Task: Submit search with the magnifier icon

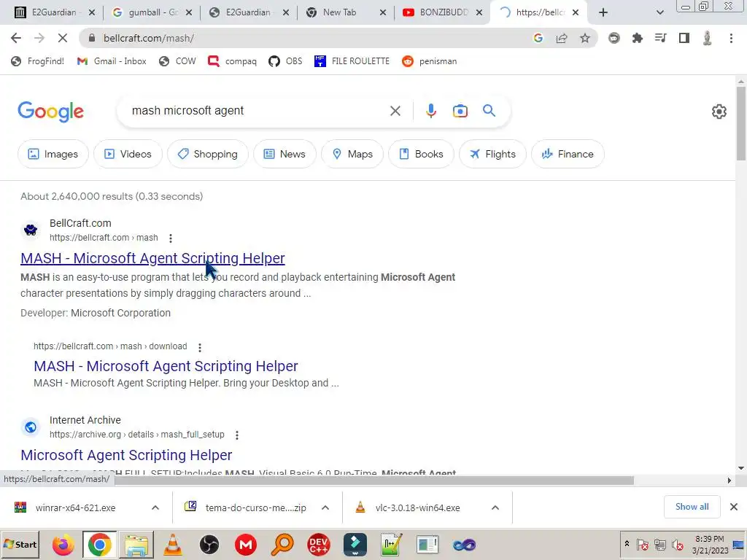Action: (x=489, y=111)
